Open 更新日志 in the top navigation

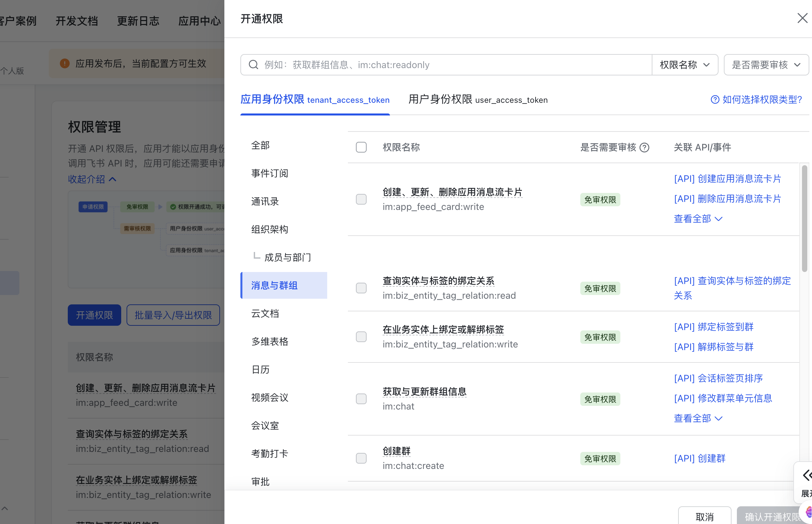[x=138, y=21]
